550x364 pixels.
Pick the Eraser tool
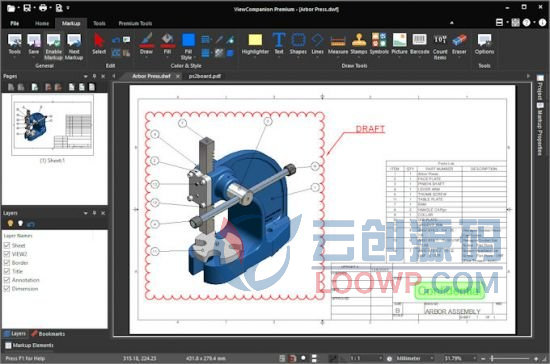pos(459,44)
